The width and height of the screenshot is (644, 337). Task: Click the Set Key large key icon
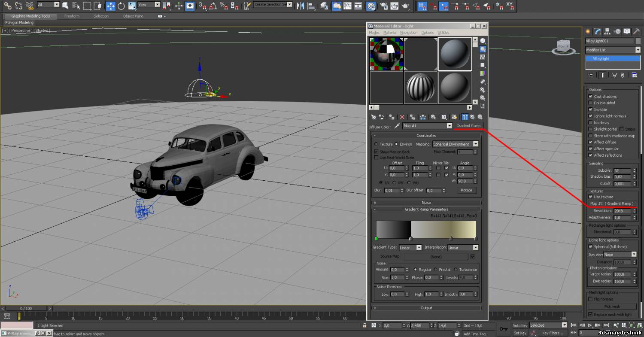(504, 329)
